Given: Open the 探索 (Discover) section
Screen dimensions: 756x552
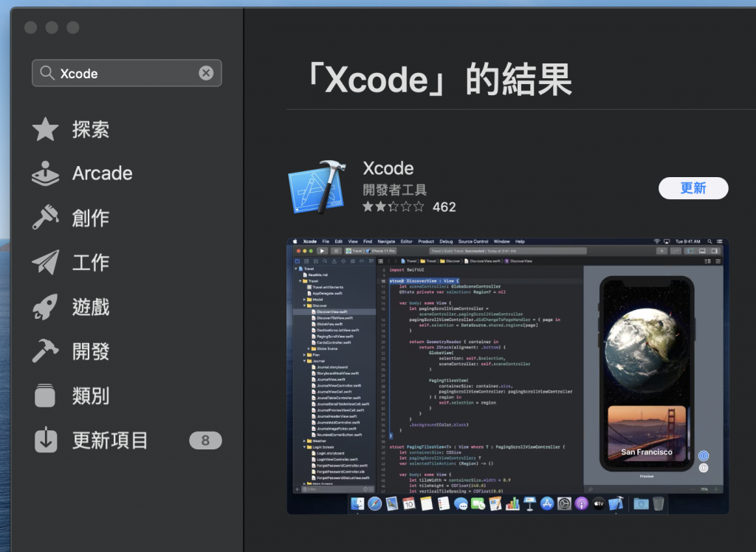Looking at the screenshot, I should (x=72, y=129).
